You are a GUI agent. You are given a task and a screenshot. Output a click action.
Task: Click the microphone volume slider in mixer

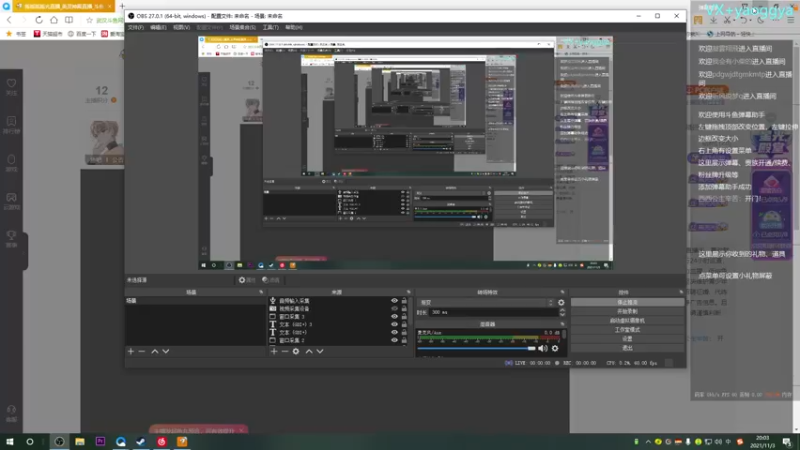476,348
